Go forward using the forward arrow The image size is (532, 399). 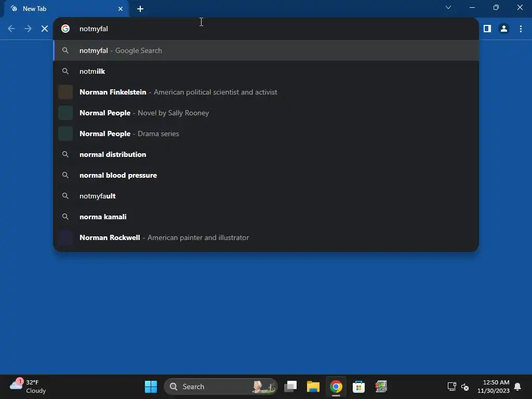tap(28, 29)
